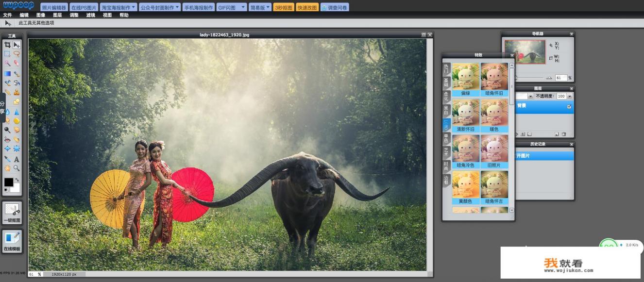Toggle visibility checkbox of 背景 layer
The width and height of the screenshot is (644, 282).
click(569, 107)
